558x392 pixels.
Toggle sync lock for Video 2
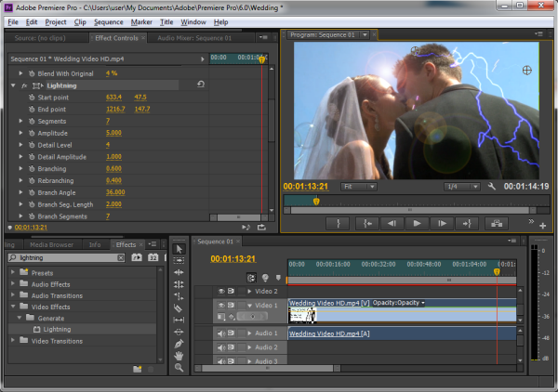[x=232, y=291]
